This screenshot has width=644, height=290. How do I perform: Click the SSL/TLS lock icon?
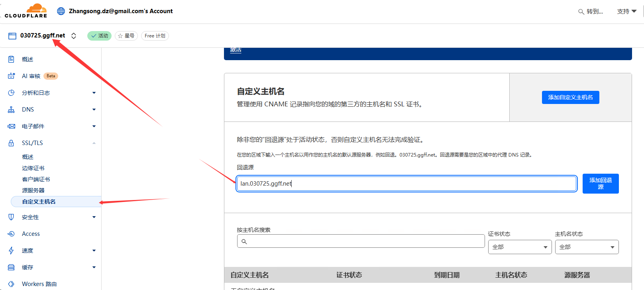click(11, 143)
